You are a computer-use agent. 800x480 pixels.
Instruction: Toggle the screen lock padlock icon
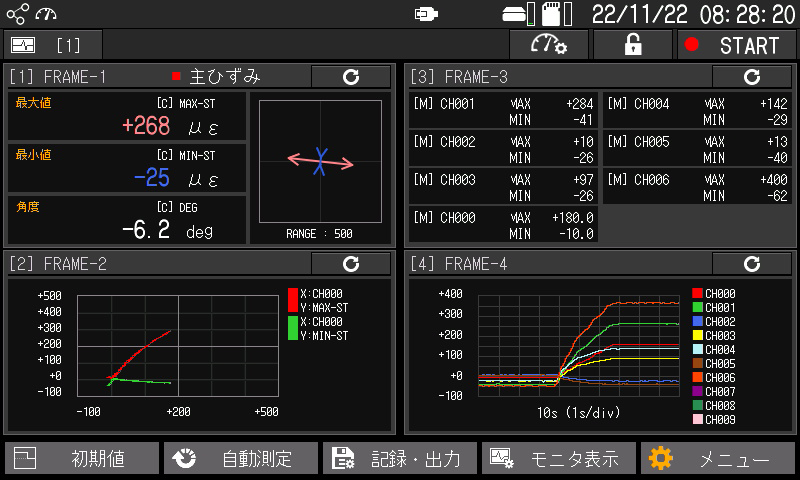point(632,45)
